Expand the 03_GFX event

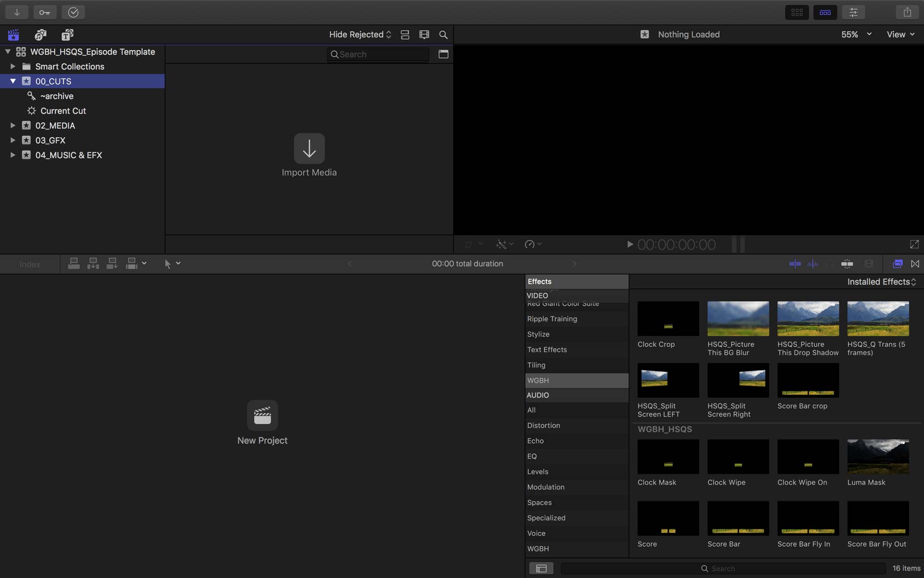13,140
